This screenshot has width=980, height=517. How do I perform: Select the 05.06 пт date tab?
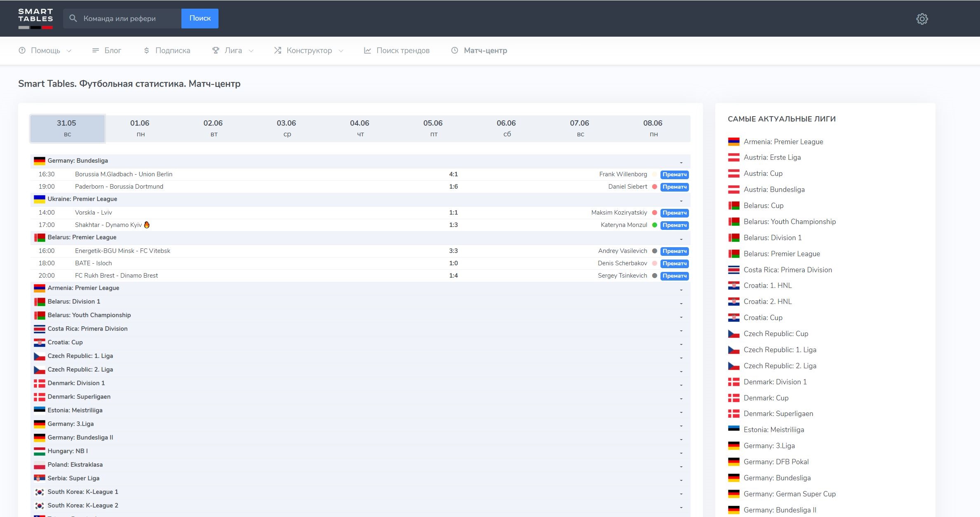[433, 129]
